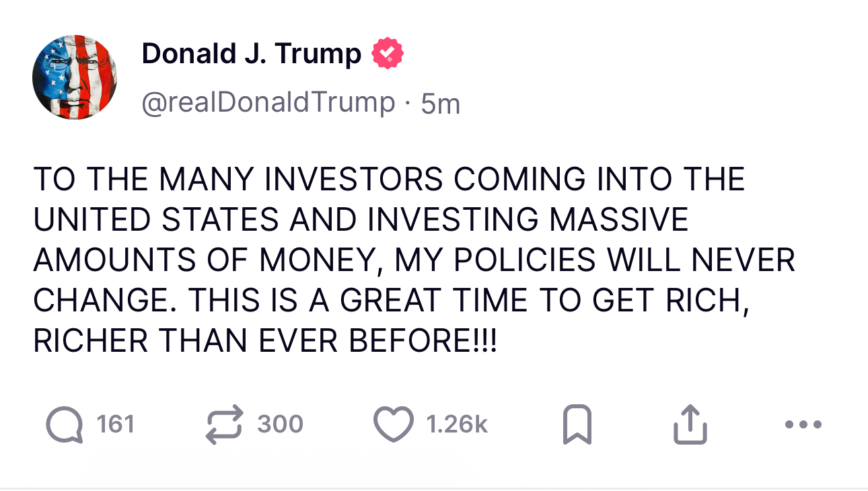Image resolution: width=868 pixels, height=491 pixels.
Task: Like the post with the heart icon
Action: 393,425
